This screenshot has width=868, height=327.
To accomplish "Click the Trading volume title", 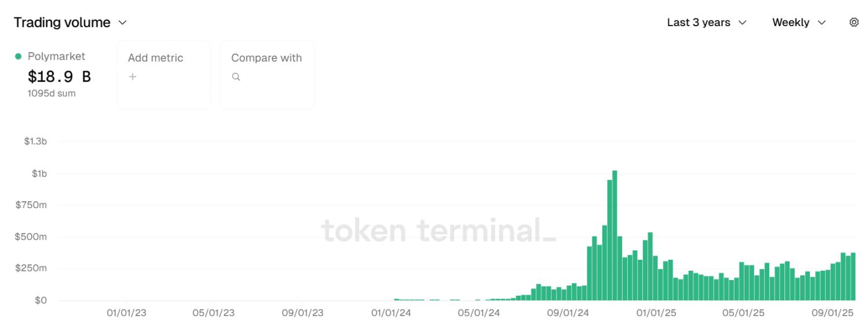I will 62,23.
